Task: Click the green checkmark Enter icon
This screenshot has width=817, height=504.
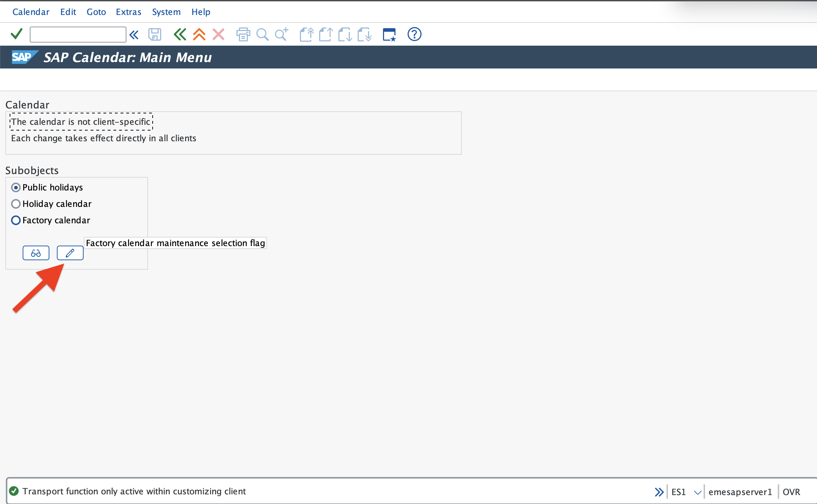Action: tap(16, 34)
